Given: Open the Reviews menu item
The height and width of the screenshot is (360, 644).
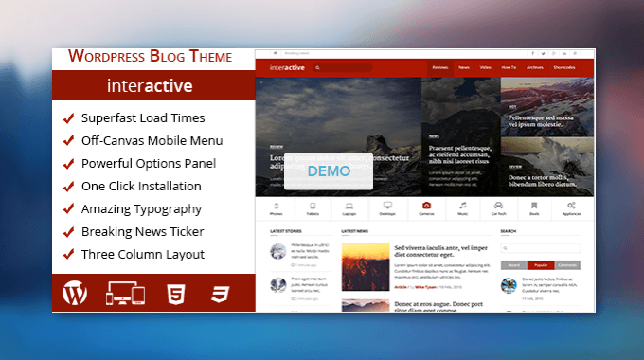Looking at the screenshot, I should click(439, 68).
